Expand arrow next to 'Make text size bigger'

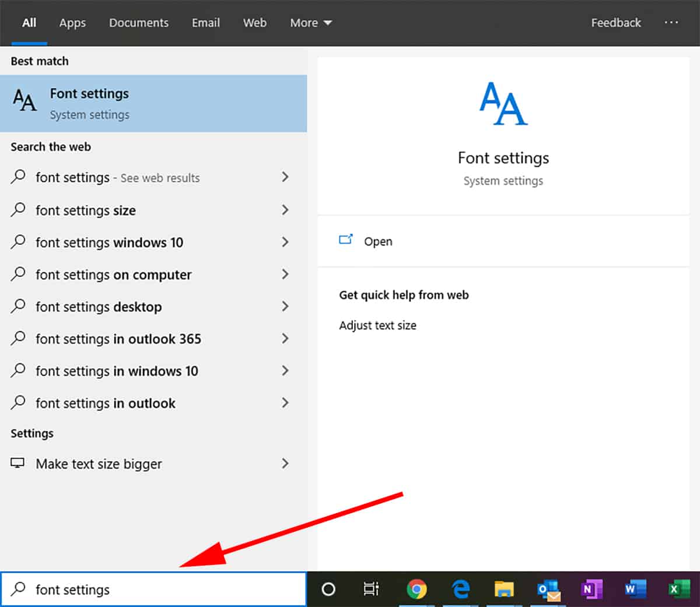click(285, 464)
